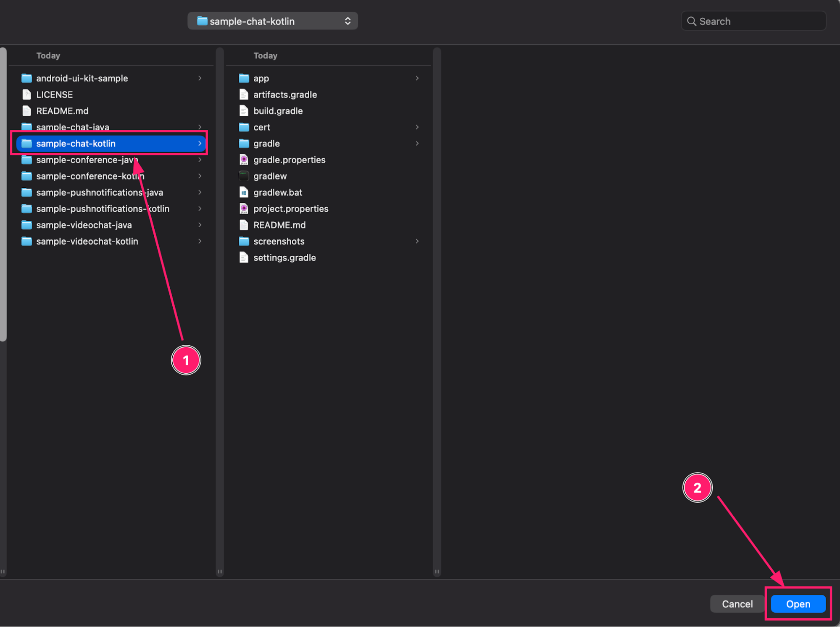Image resolution: width=840 pixels, height=627 pixels.
Task: Expand the cert folder chevron
Action: [x=417, y=127]
